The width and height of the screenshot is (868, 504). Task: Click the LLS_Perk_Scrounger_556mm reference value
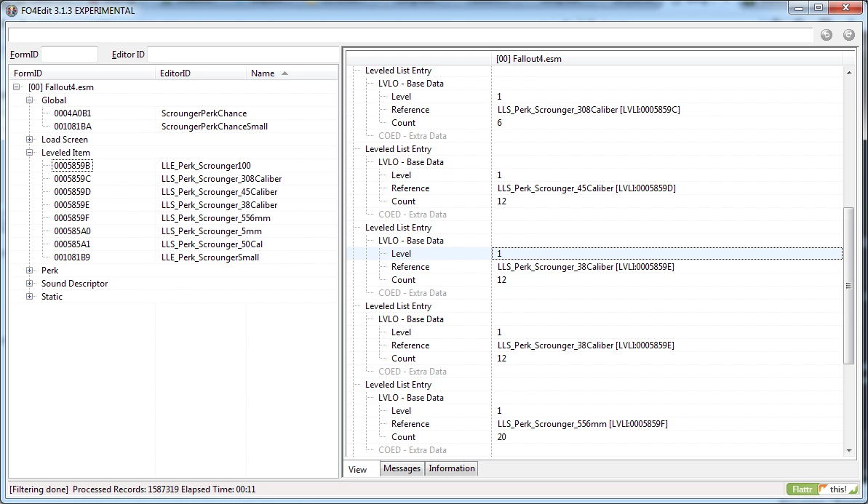coord(582,424)
